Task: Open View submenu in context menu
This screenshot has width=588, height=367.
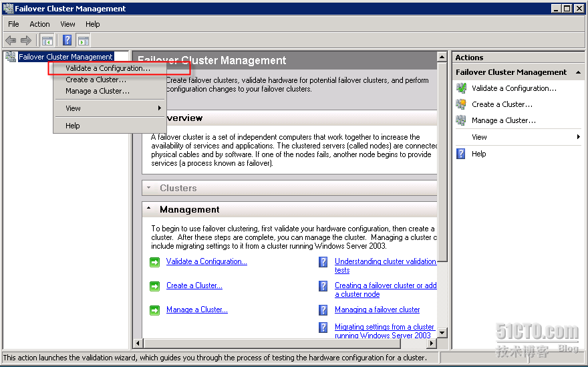Action: pos(110,108)
